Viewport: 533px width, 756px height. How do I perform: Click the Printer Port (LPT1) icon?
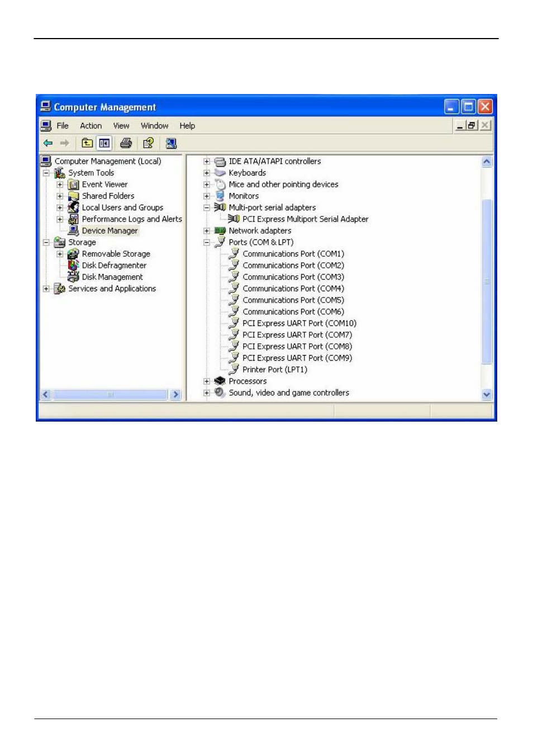tap(234, 370)
